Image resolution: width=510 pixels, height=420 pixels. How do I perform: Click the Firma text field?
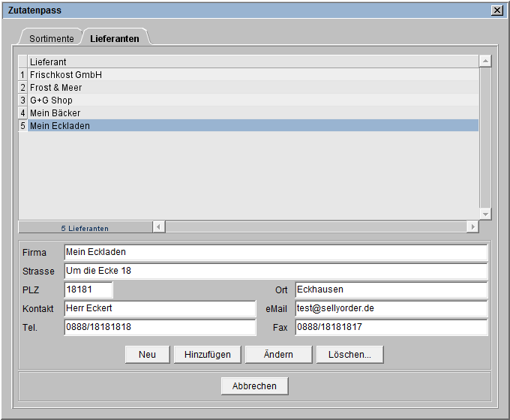(x=275, y=252)
